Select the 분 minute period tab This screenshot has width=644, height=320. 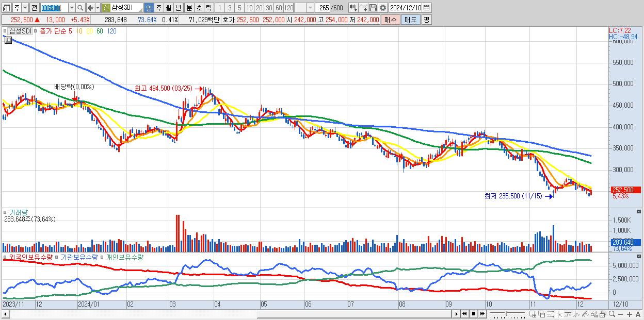click(x=189, y=8)
